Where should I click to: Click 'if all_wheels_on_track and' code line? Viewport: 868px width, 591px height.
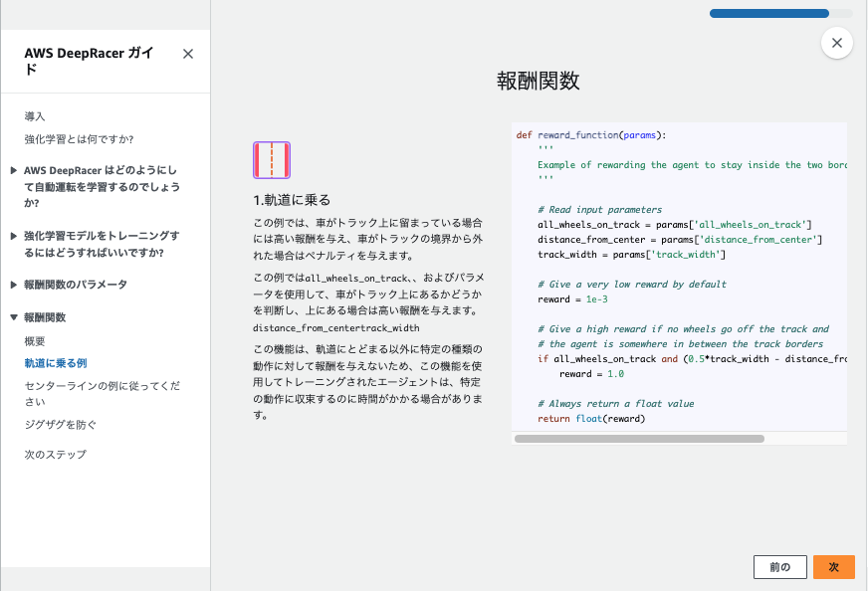(692, 359)
